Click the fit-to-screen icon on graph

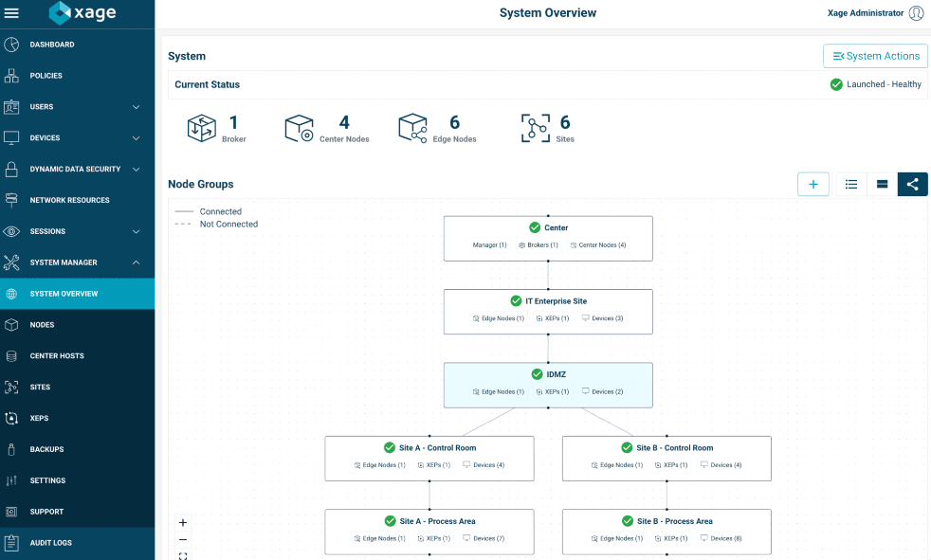tap(183, 555)
